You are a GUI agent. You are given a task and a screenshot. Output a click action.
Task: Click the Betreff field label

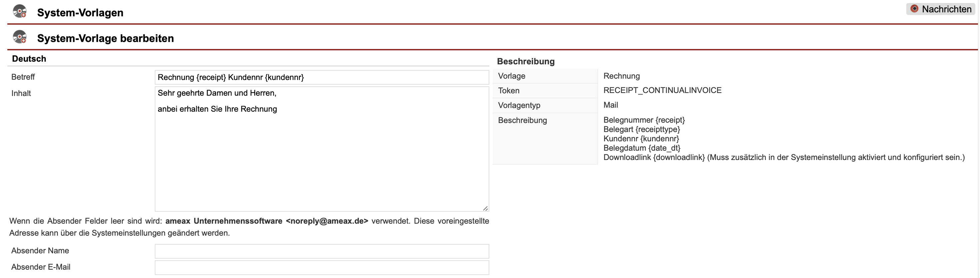click(x=23, y=77)
